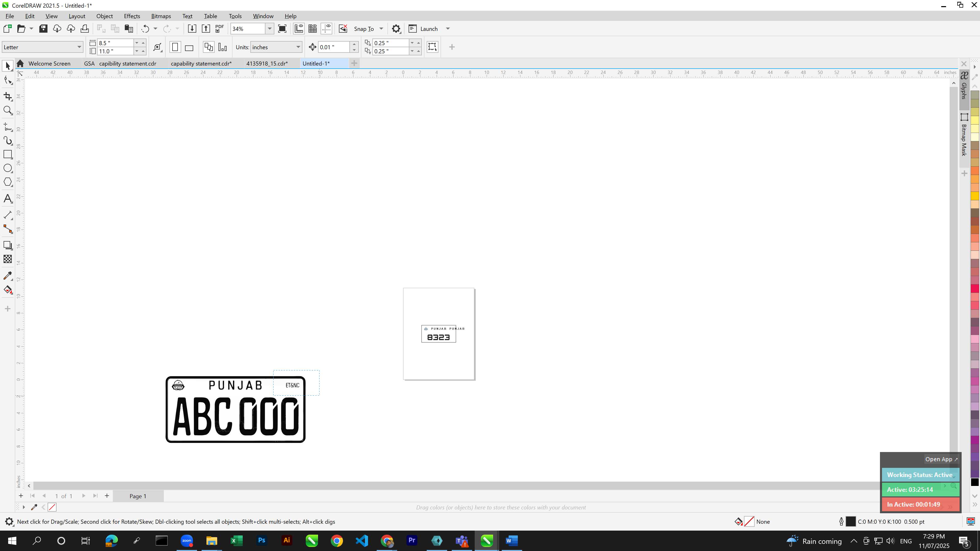Select the Connector tool
The image size is (980, 551).
coord(8,229)
